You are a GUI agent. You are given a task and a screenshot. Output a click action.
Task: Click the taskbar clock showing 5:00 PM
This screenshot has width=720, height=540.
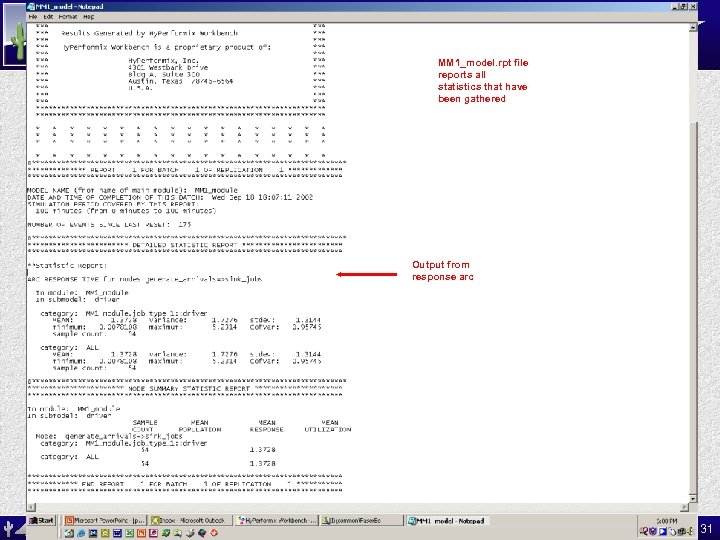pyautogui.click(x=667, y=521)
